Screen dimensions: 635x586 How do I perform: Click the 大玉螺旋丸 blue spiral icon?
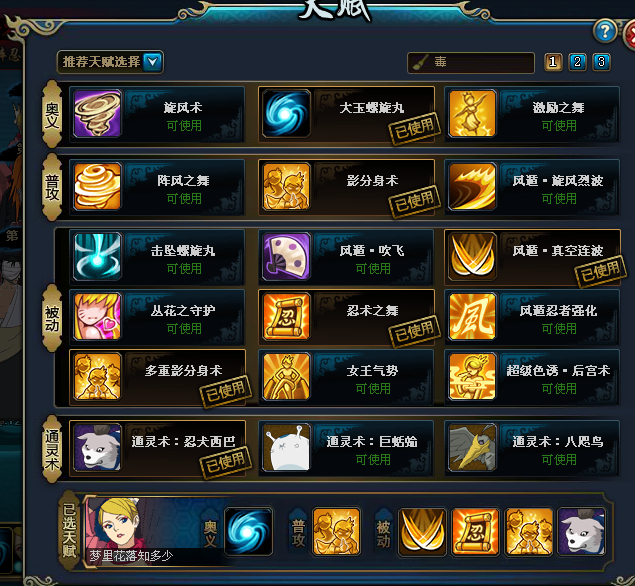tap(286, 114)
